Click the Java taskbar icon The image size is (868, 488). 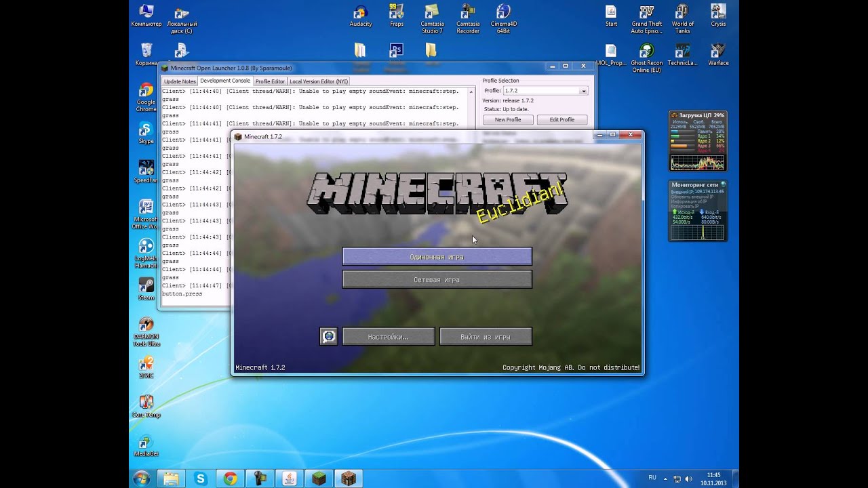(289, 479)
